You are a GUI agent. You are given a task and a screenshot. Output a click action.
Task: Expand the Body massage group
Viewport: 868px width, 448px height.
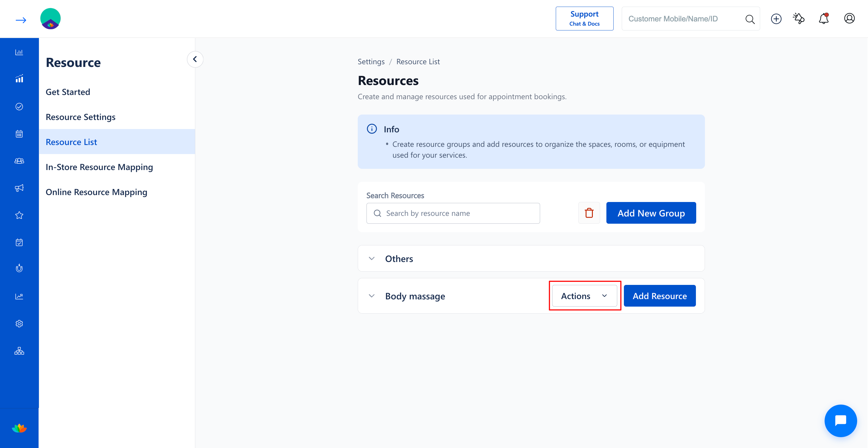371,296
